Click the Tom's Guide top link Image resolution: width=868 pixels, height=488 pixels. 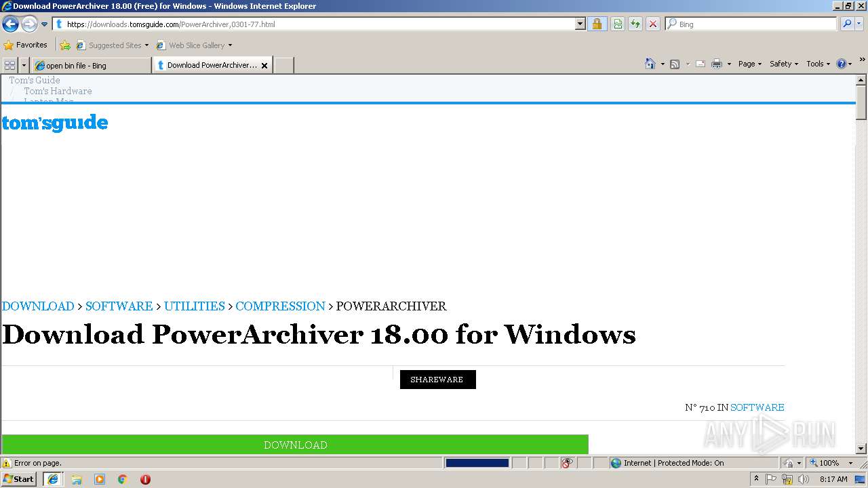35,80
